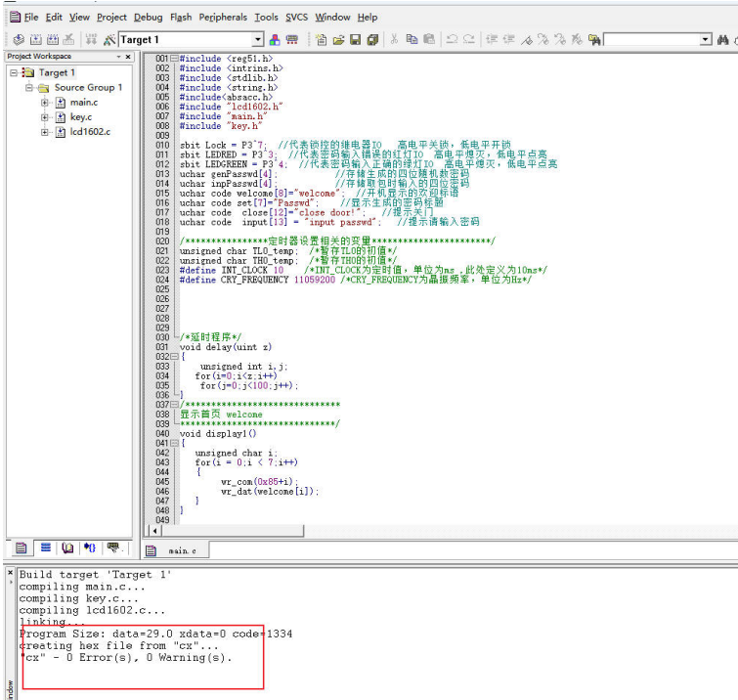This screenshot has width=738, height=700.
Task: Click the Translate current file icon
Action: [x=19, y=39]
